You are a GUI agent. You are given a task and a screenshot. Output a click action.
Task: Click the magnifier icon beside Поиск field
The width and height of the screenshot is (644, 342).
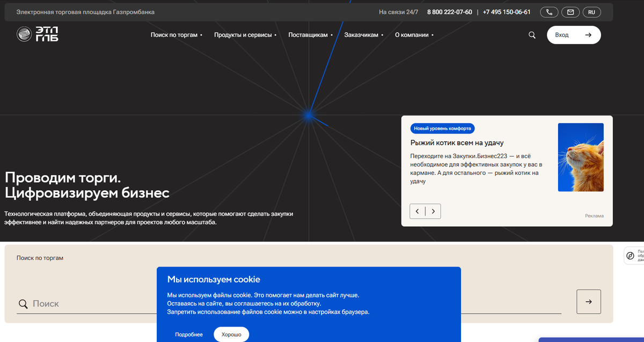(23, 304)
